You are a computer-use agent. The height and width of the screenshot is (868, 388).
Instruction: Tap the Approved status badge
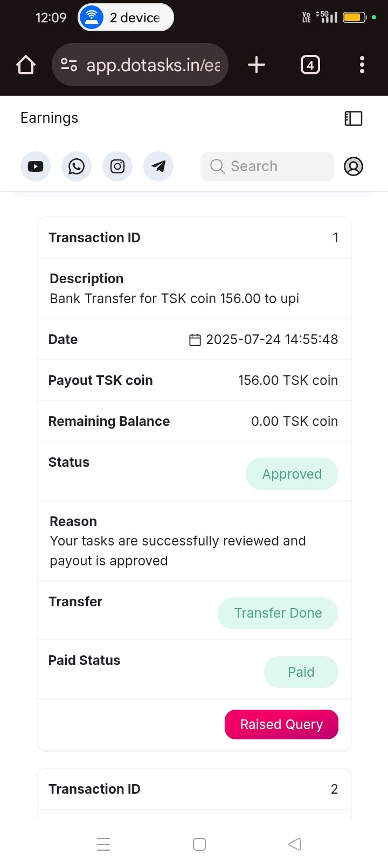pos(292,474)
